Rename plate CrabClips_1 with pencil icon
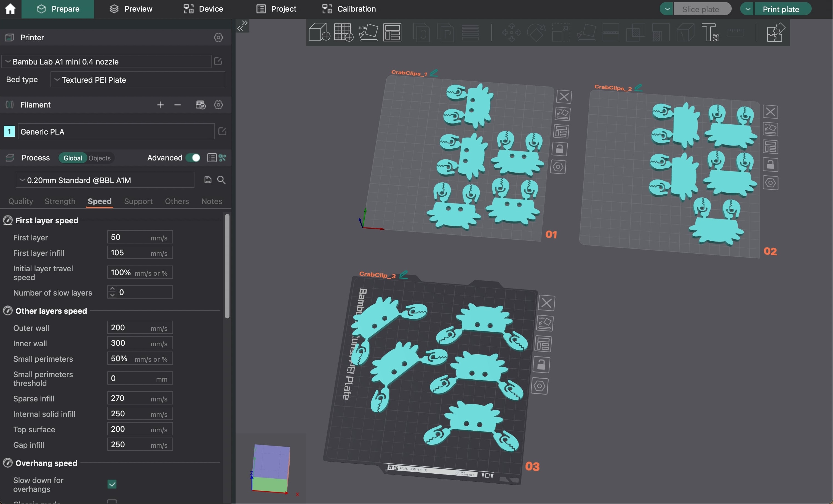Image resolution: width=833 pixels, height=504 pixels. click(x=434, y=73)
